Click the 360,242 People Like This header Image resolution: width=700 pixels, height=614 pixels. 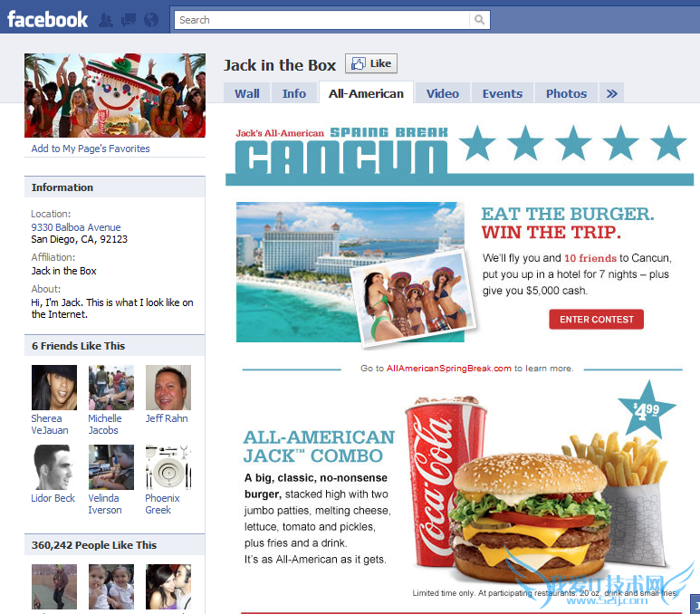(115, 545)
